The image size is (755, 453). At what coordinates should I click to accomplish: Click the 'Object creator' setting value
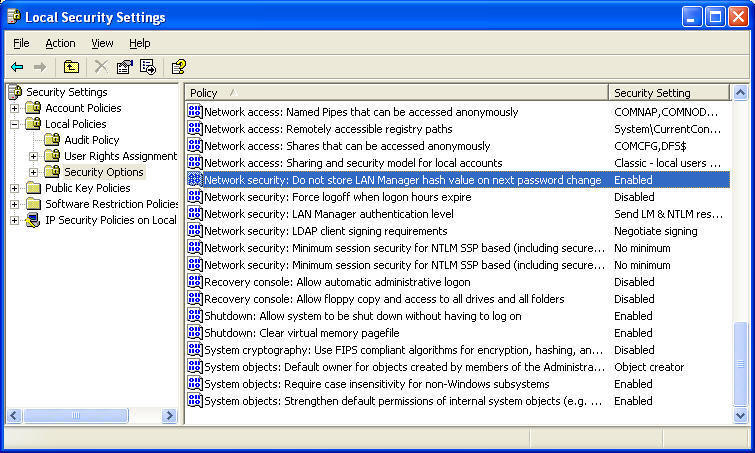(649, 367)
